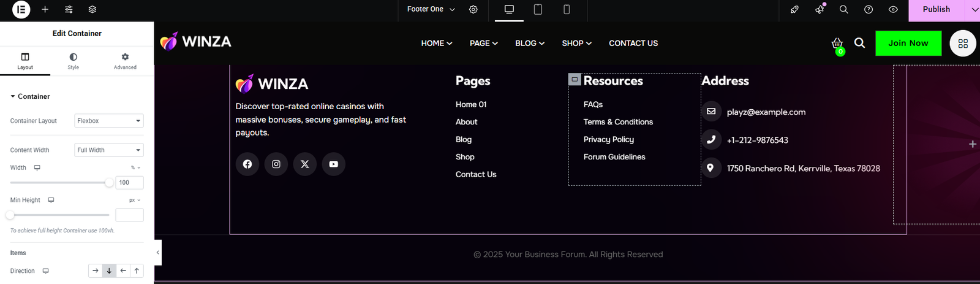
Task: Open the help question mark icon
Action: click(869, 9)
